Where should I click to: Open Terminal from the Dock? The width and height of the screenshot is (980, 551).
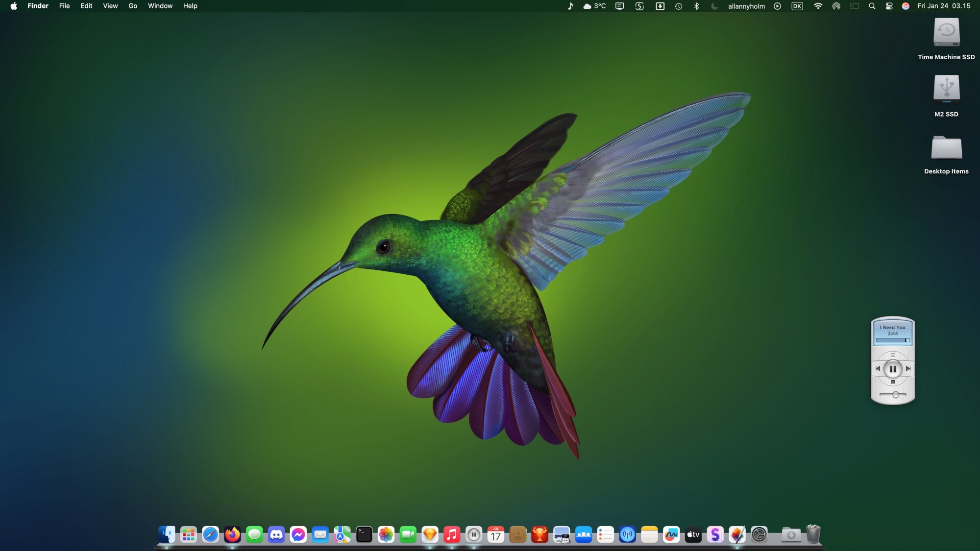pos(364,535)
